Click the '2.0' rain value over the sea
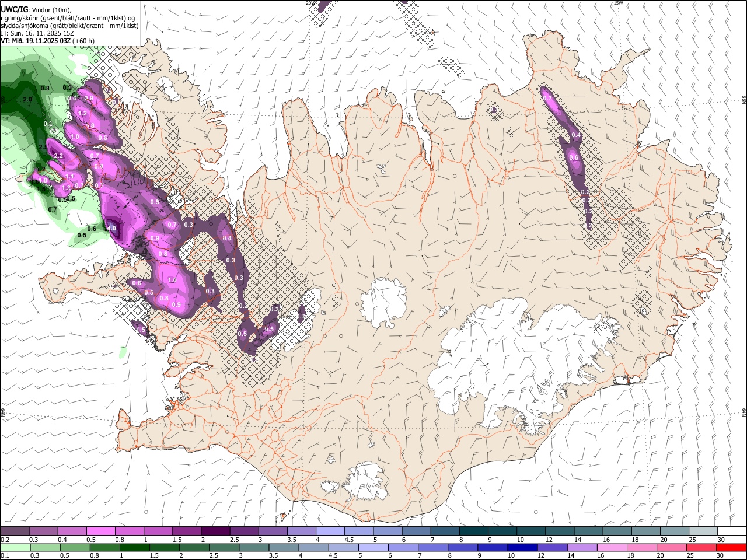 pos(27,100)
